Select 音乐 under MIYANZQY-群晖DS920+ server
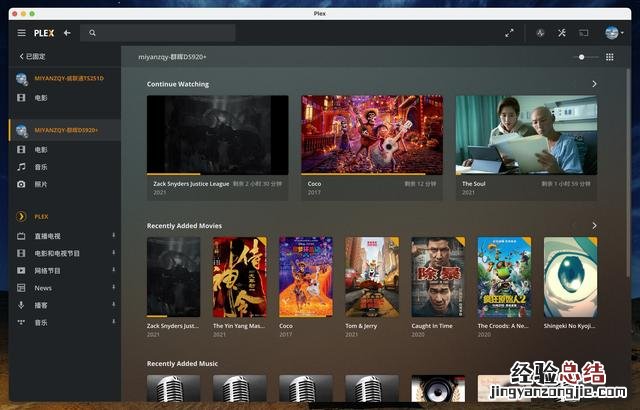The height and width of the screenshot is (410, 640). (41, 167)
